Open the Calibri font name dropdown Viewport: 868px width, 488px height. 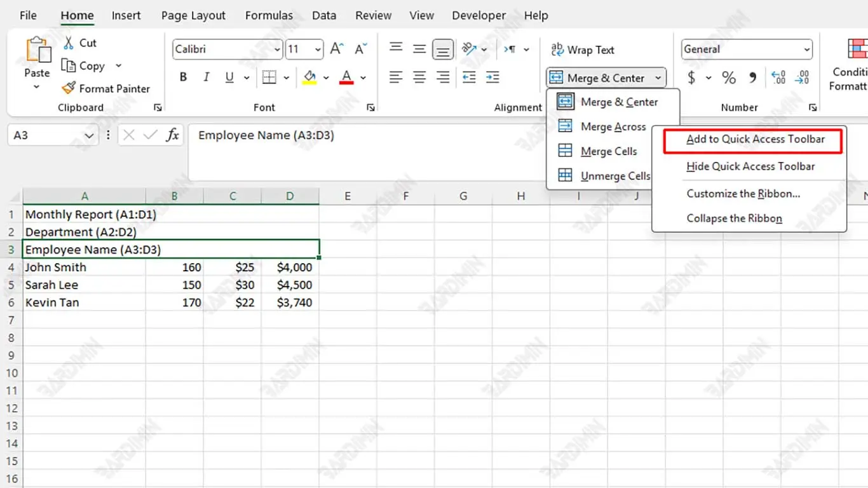277,50
